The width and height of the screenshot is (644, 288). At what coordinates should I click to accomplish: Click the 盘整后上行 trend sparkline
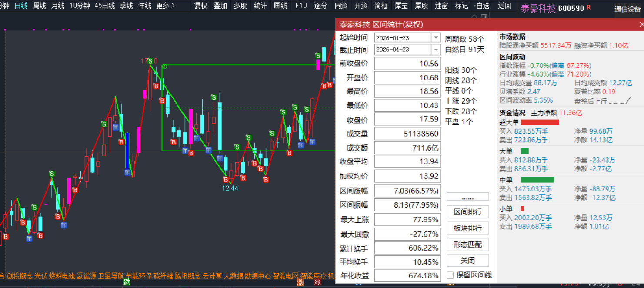tap(620, 101)
